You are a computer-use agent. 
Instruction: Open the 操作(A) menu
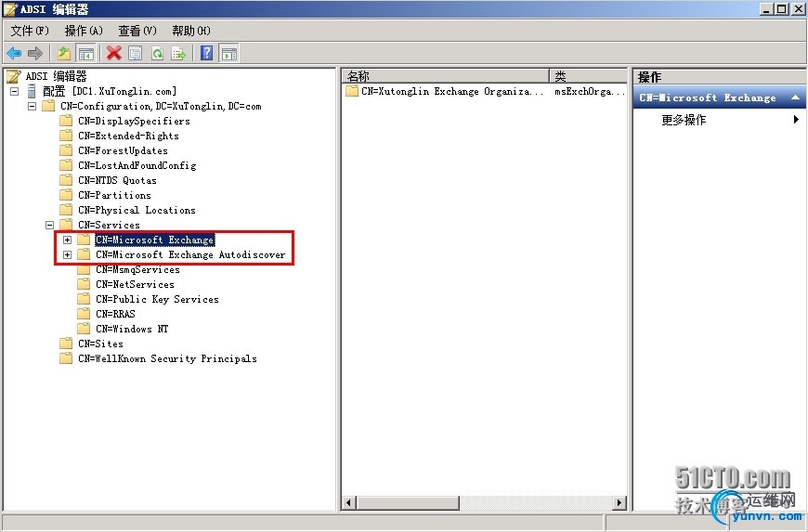pos(84,31)
